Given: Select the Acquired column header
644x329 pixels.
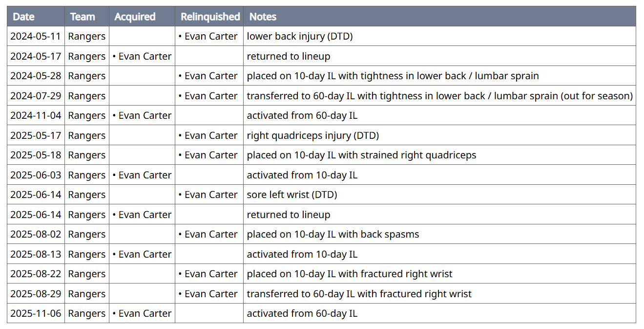Looking at the screenshot, I should [135, 17].
